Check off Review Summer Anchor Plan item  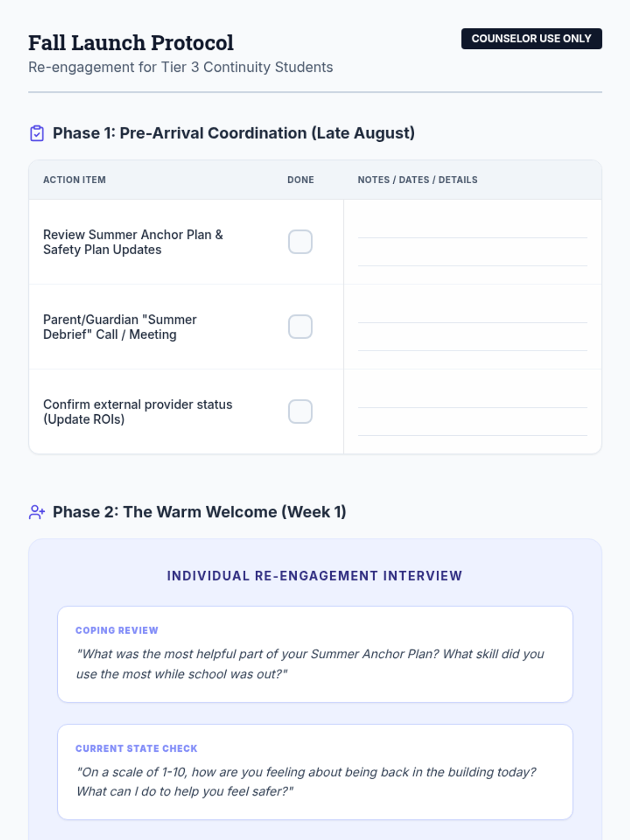pos(300,242)
